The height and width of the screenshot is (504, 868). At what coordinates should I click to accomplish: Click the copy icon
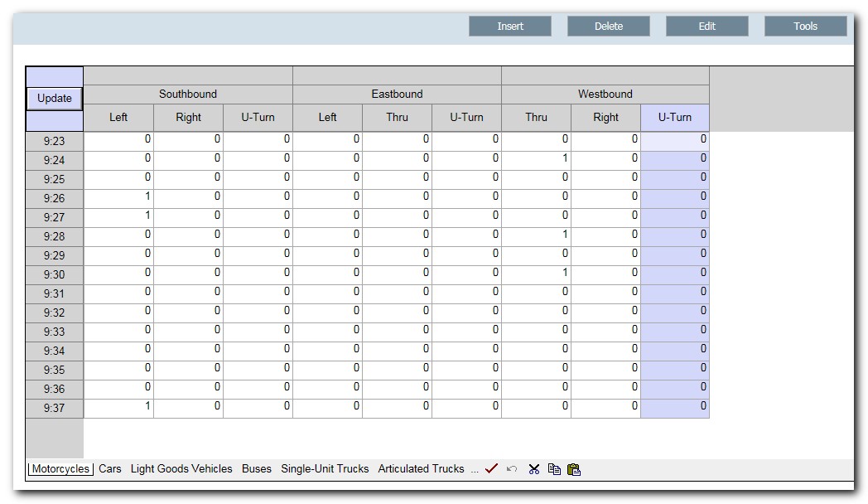click(x=553, y=468)
